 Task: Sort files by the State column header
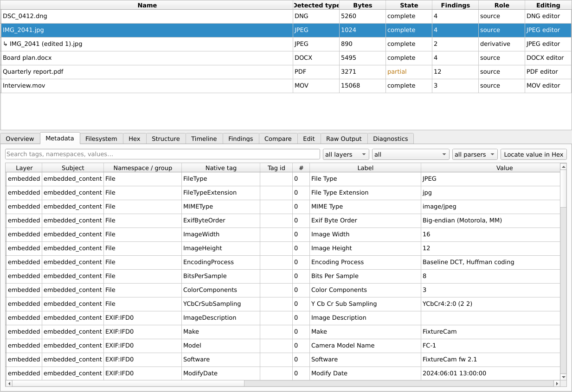coord(409,5)
